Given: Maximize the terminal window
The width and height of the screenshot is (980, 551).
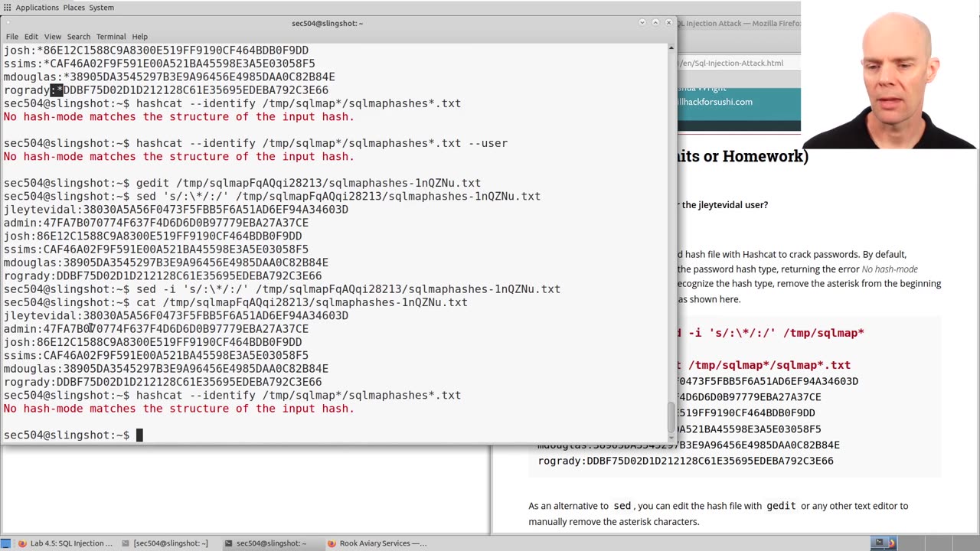Looking at the screenshot, I should click(x=655, y=23).
